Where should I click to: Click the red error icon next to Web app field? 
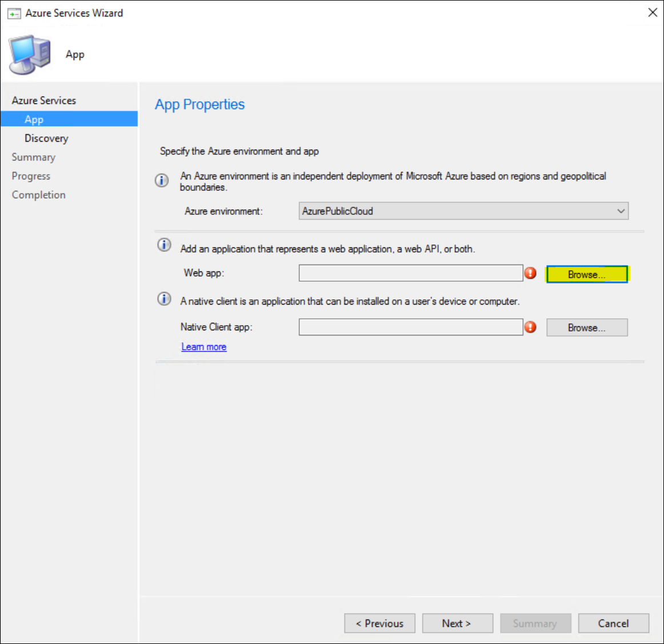pos(530,273)
